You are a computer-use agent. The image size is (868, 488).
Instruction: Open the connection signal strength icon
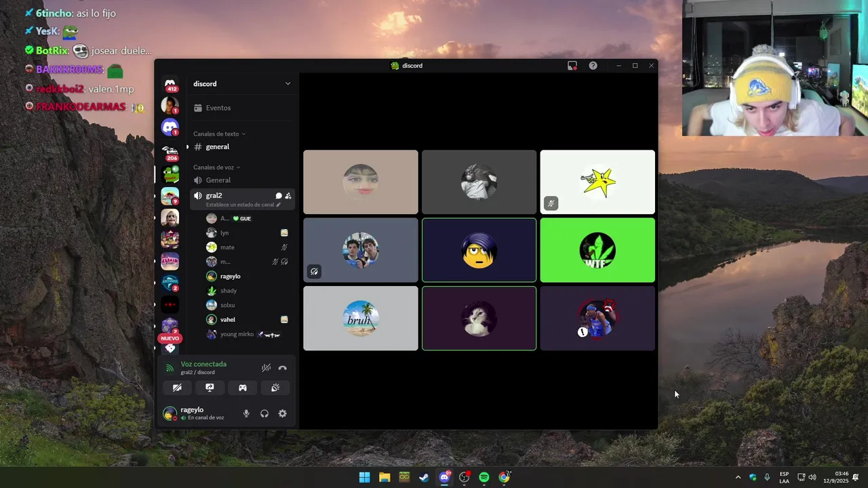[170, 368]
